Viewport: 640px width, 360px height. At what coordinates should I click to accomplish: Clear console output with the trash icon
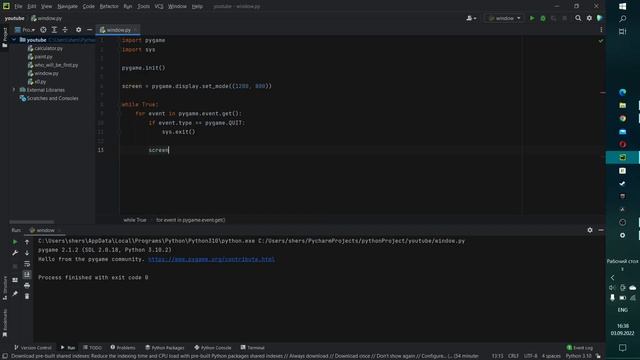(x=27, y=296)
